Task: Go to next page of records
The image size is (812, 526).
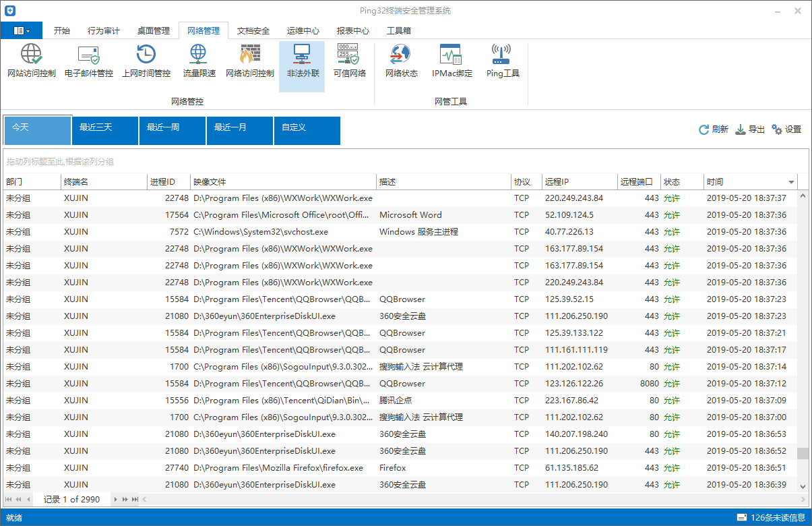Action: tap(125, 500)
